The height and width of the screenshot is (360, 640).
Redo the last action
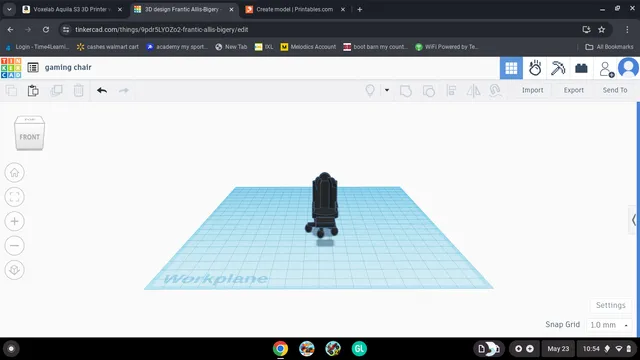[x=124, y=90]
